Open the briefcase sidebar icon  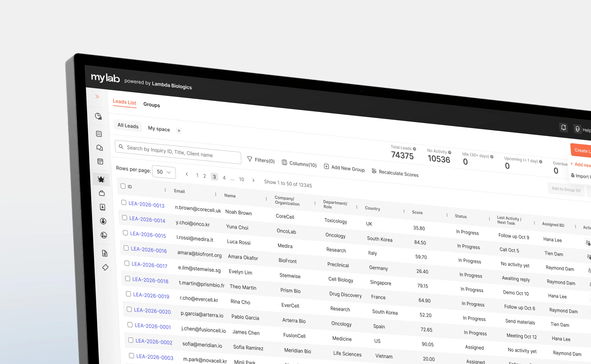click(102, 193)
